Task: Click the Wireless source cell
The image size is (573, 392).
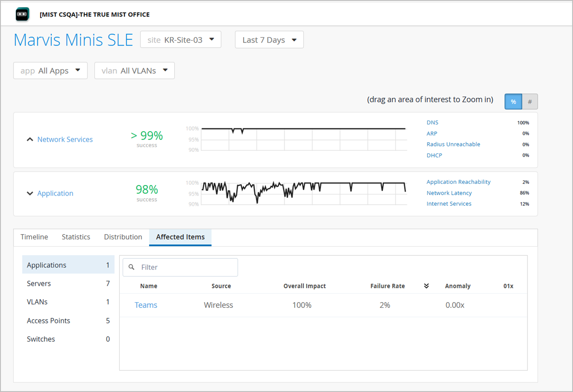Action: (x=218, y=305)
